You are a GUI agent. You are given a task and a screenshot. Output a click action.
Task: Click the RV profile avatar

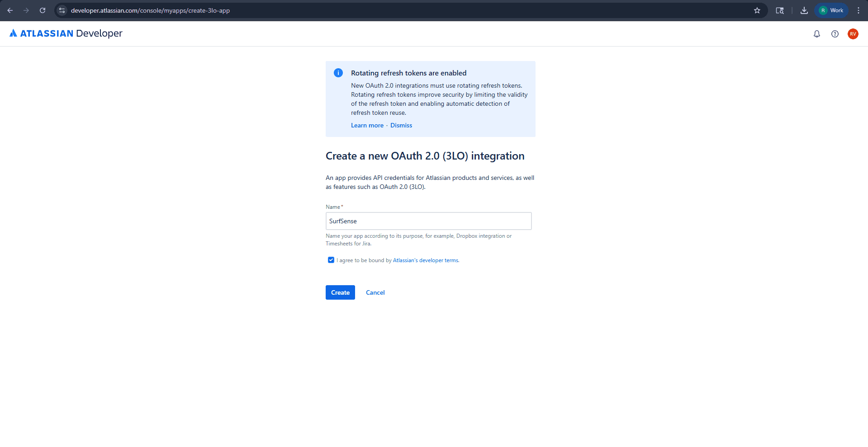point(853,33)
